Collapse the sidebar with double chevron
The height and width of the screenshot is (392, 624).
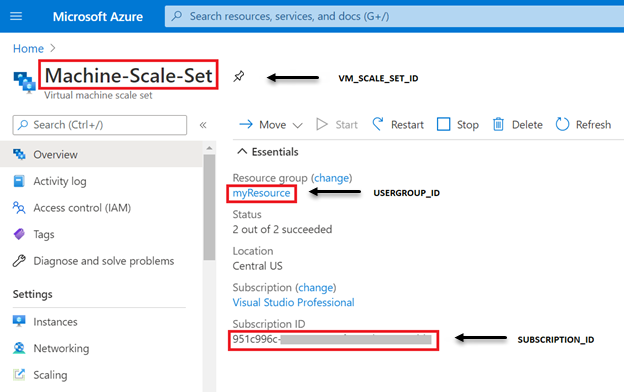203,125
